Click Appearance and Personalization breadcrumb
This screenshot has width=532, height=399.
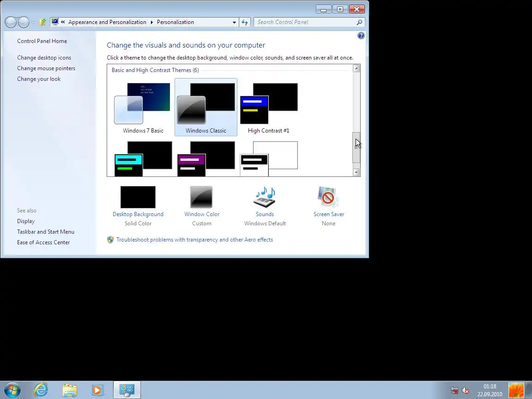[x=107, y=22]
